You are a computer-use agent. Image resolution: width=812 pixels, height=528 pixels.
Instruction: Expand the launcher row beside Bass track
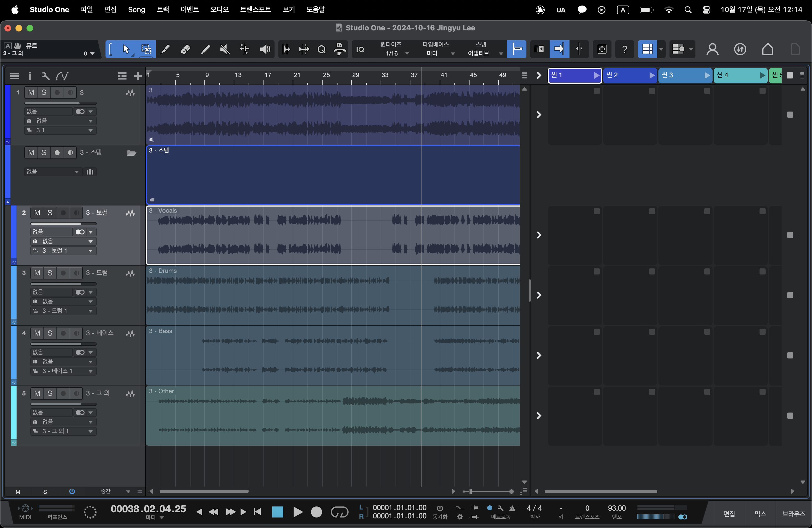[x=539, y=355]
